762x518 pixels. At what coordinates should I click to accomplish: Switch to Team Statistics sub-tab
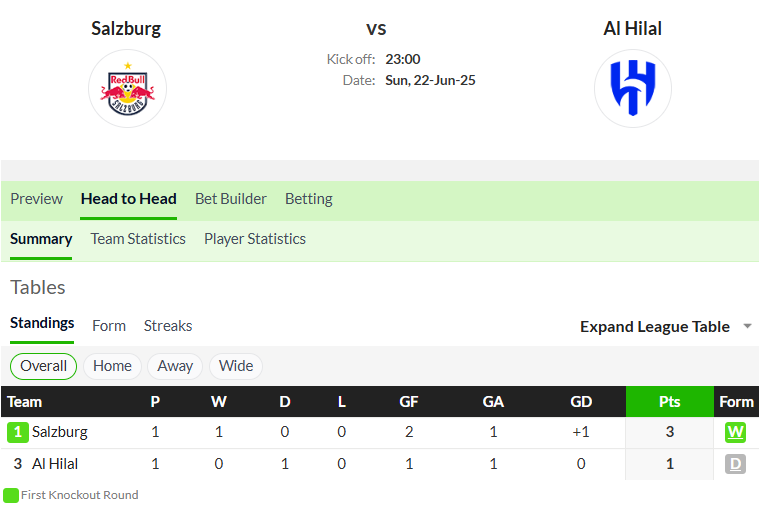[x=138, y=239]
